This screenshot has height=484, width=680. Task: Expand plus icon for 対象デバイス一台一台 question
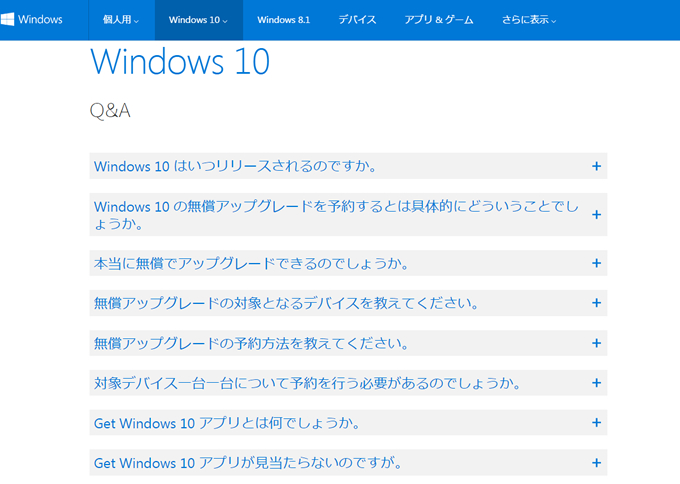(596, 383)
